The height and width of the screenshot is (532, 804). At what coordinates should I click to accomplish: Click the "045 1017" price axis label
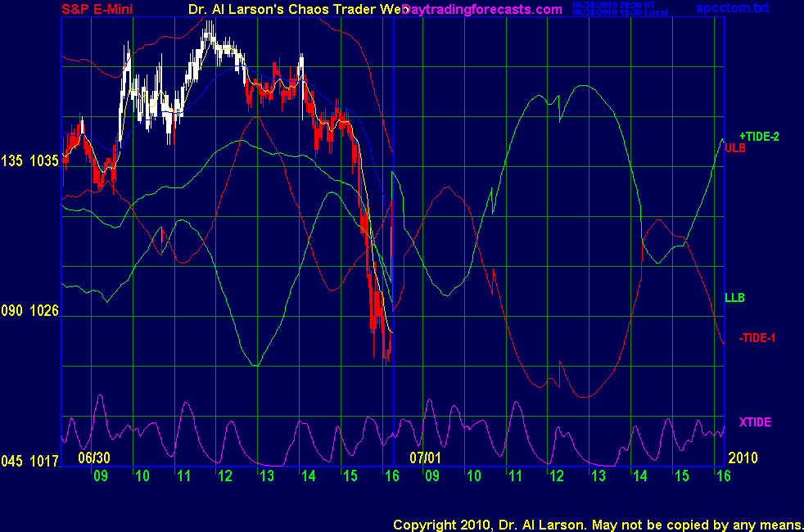(x=29, y=462)
